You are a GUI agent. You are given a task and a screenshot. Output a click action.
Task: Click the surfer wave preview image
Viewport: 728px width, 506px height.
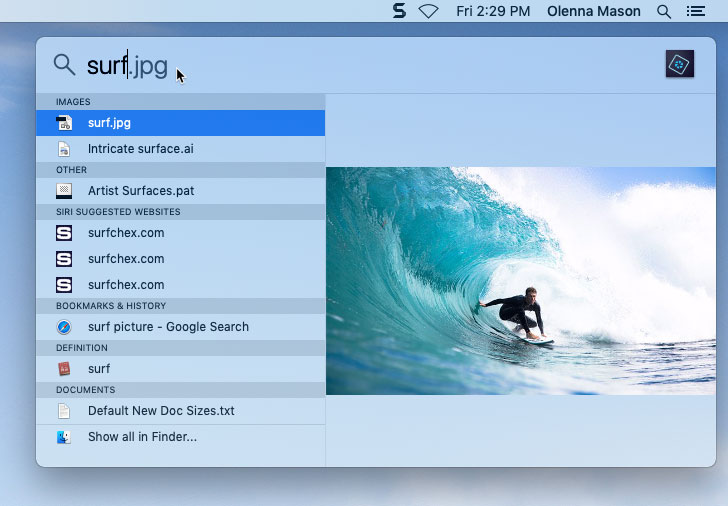[520, 281]
